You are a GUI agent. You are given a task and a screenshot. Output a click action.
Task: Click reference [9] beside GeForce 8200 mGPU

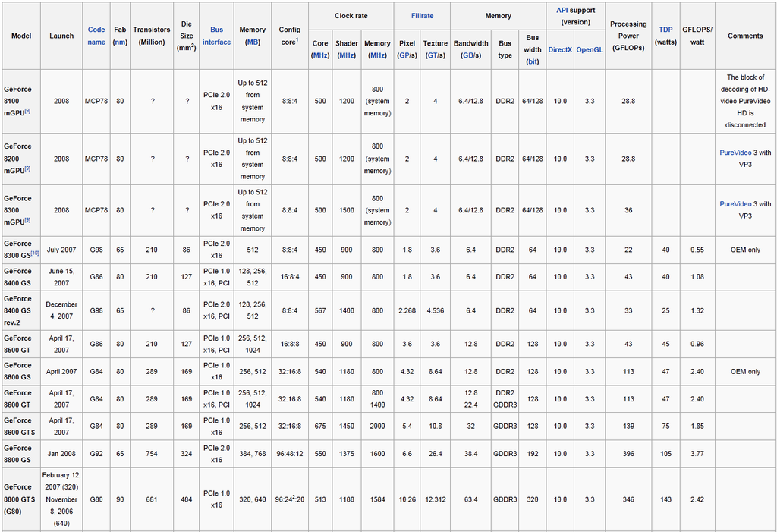28,168
